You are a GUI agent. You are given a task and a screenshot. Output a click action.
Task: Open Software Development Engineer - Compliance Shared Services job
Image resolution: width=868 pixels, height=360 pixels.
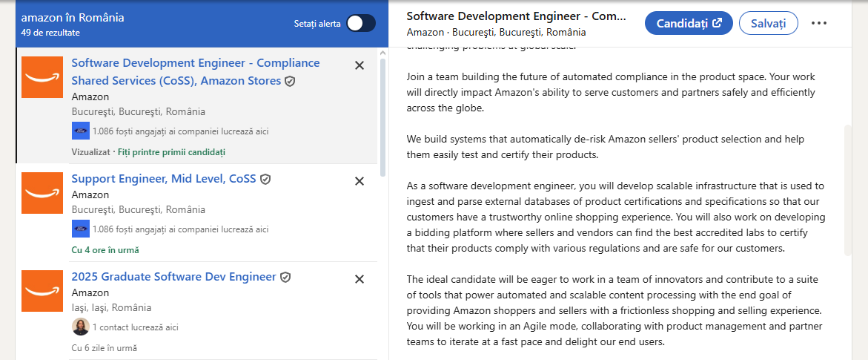tap(196, 71)
